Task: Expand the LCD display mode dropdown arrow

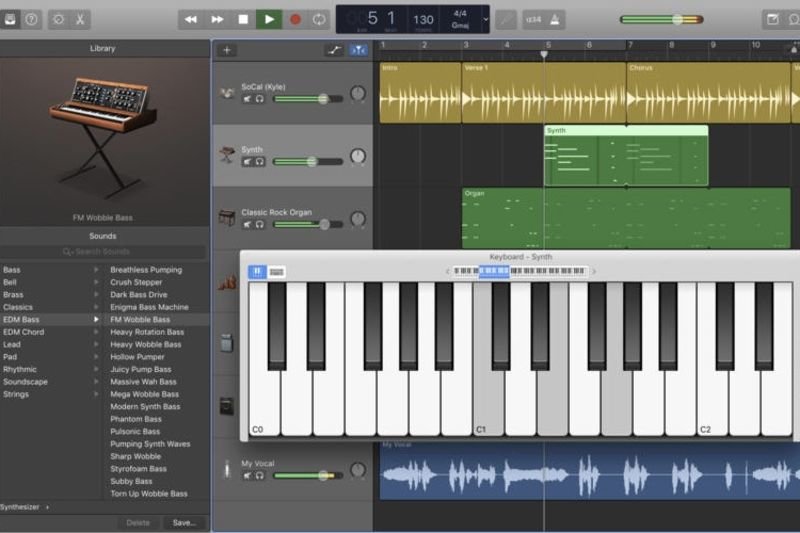Action: click(x=486, y=19)
